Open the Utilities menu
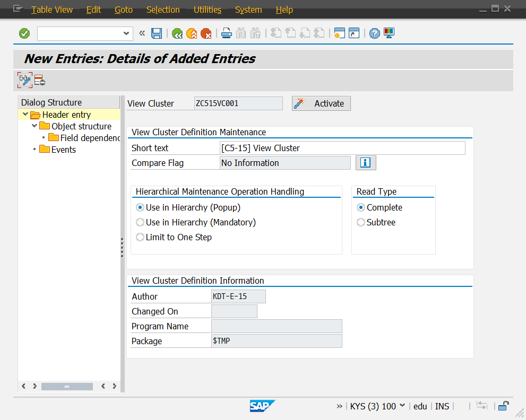526x420 pixels. pyautogui.click(x=208, y=10)
